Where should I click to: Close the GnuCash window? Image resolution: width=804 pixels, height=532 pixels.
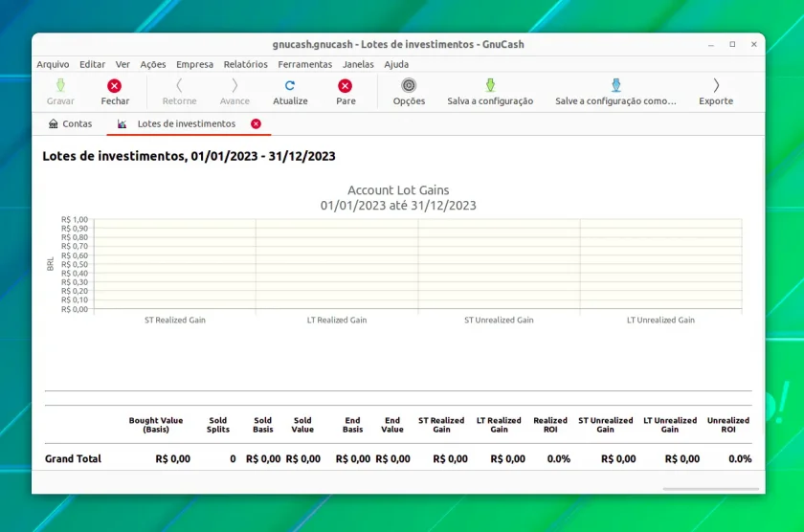pyautogui.click(x=754, y=45)
